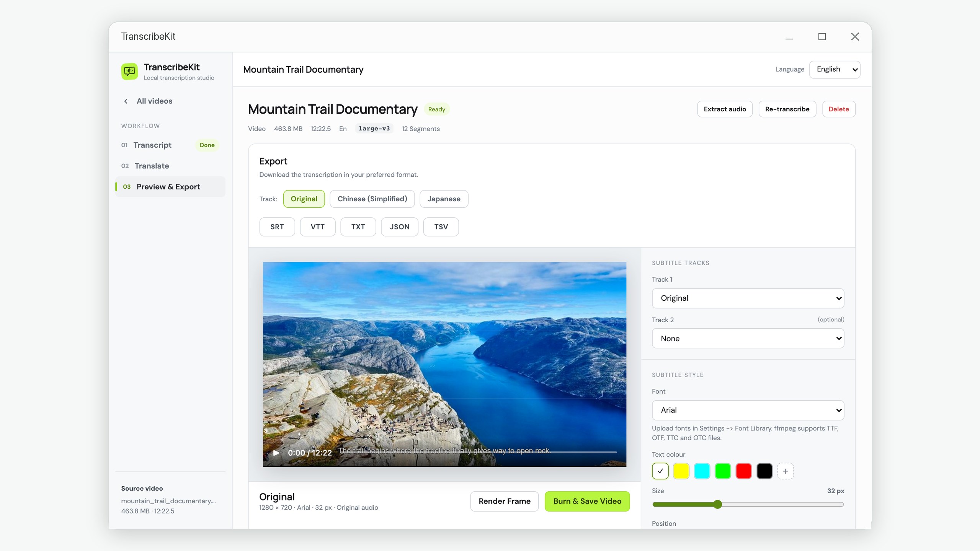This screenshot has width=980, height=551.
Task: Open the Preview & Export step
Action: coord(170,187)
